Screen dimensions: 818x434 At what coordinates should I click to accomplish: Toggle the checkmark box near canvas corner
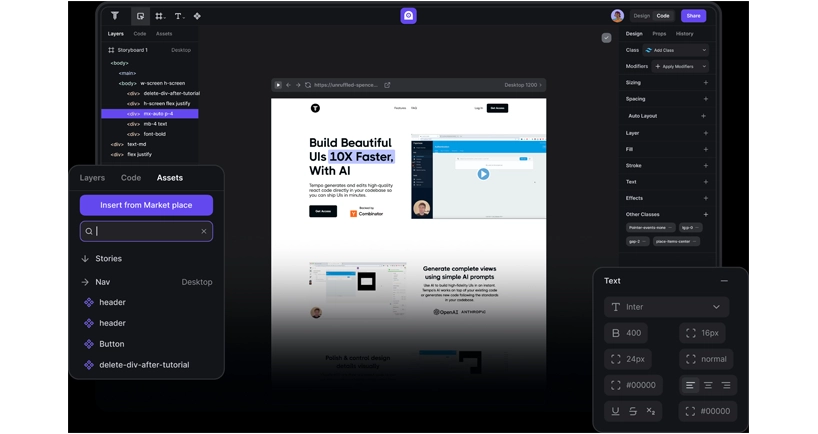(x=606, y=38)
